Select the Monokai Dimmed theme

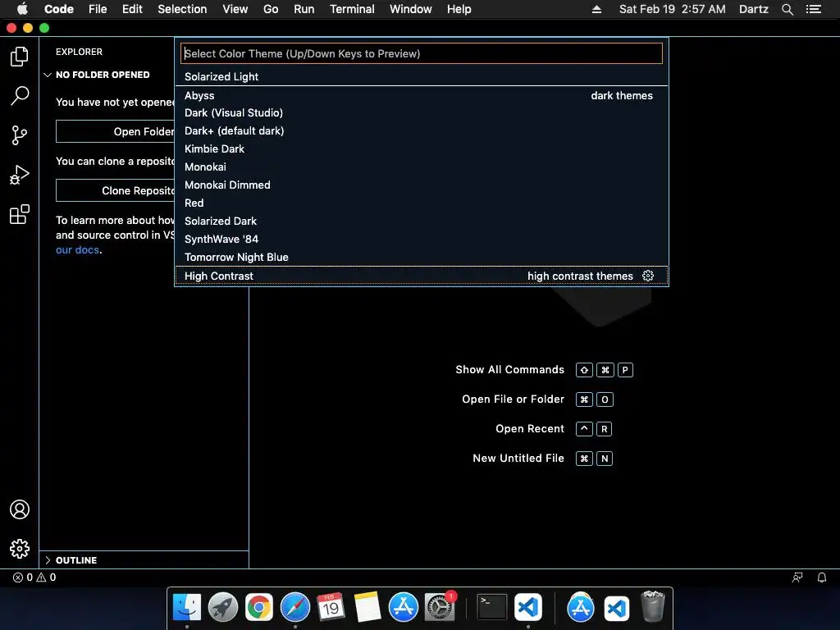[421, 185]
